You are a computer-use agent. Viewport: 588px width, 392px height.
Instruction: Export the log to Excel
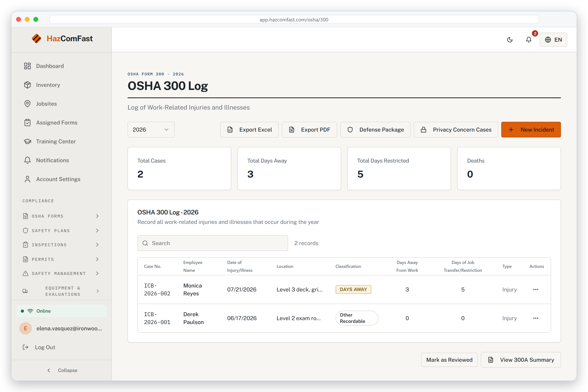point(249,129)
